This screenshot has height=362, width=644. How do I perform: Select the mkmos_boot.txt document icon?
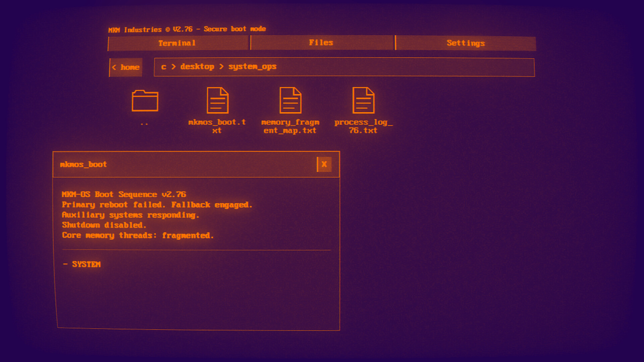pyautogui.click(x=217, y=101)
